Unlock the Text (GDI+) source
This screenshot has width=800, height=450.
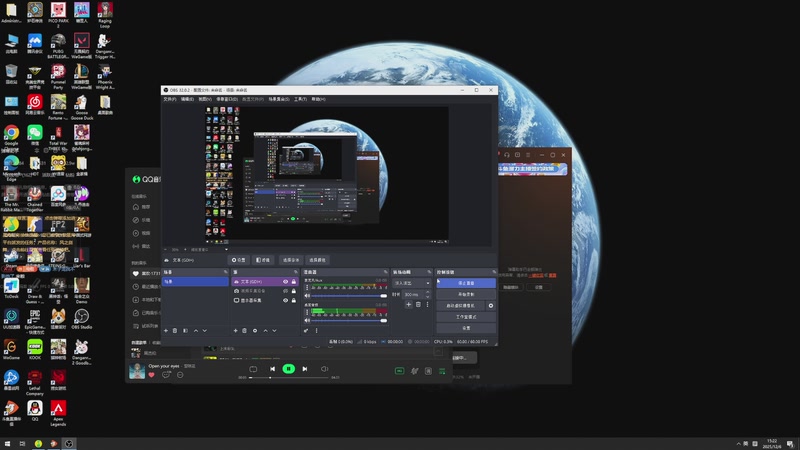(294, 282)
